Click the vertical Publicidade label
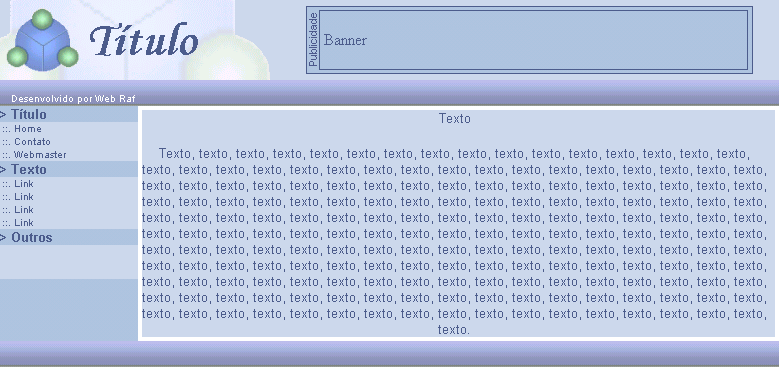 pos(313,40)
